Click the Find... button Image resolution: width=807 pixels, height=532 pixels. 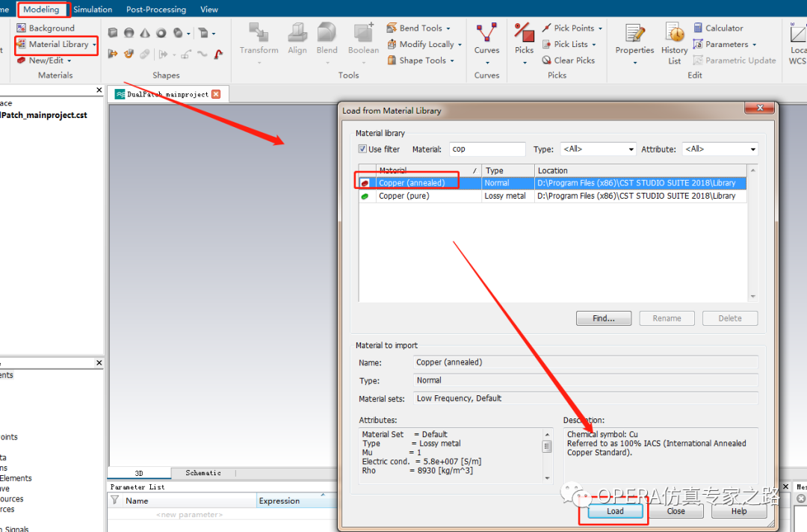[604, 318]
